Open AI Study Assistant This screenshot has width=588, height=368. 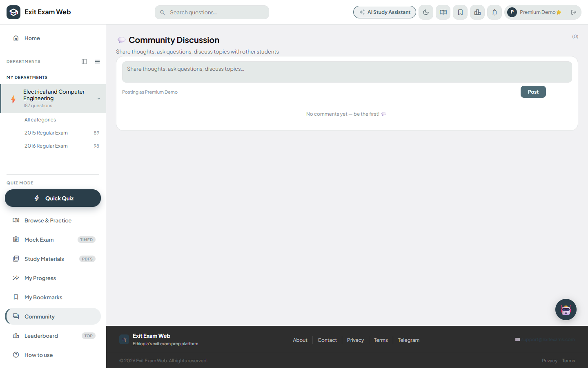(385, 12)
